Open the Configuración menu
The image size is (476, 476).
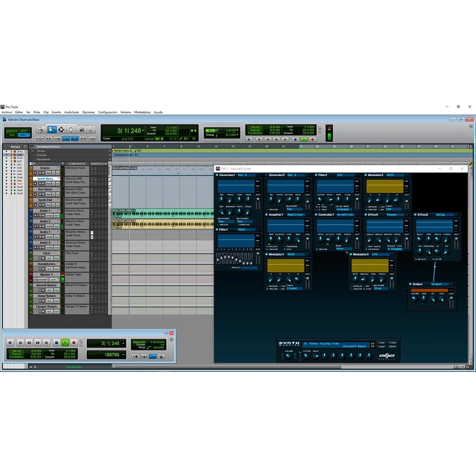click(107, 112)
